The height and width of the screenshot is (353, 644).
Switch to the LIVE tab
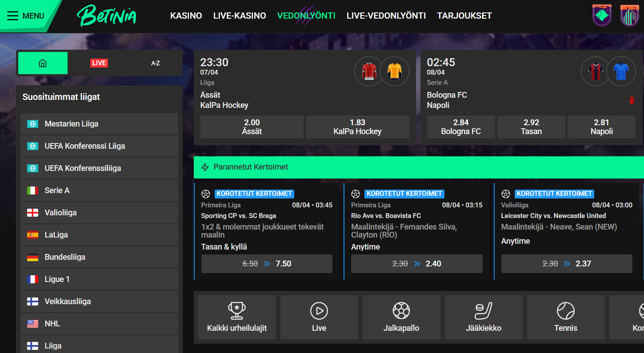click(x=99, y=63)
